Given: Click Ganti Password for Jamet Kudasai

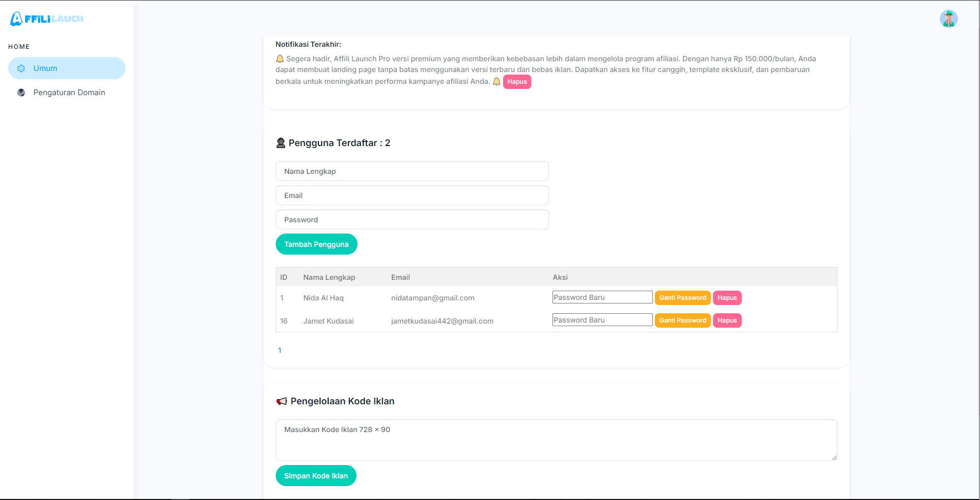Looking at the screenshot, I should (682, 320).
